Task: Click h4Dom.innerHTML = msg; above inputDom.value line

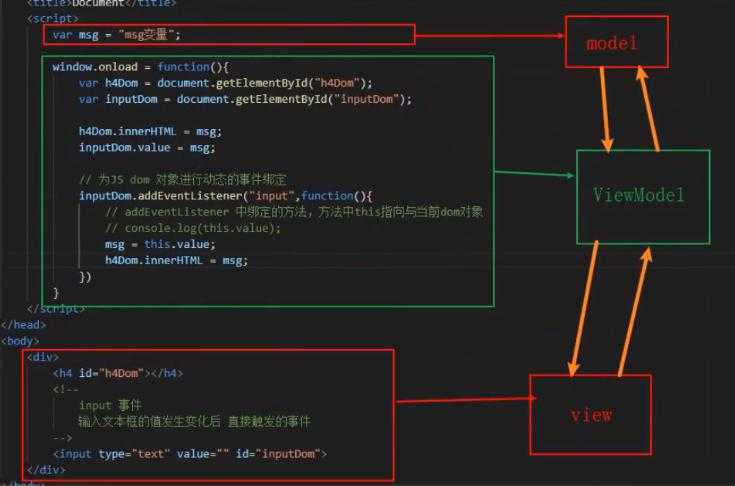Action: [x=150, y=131]
